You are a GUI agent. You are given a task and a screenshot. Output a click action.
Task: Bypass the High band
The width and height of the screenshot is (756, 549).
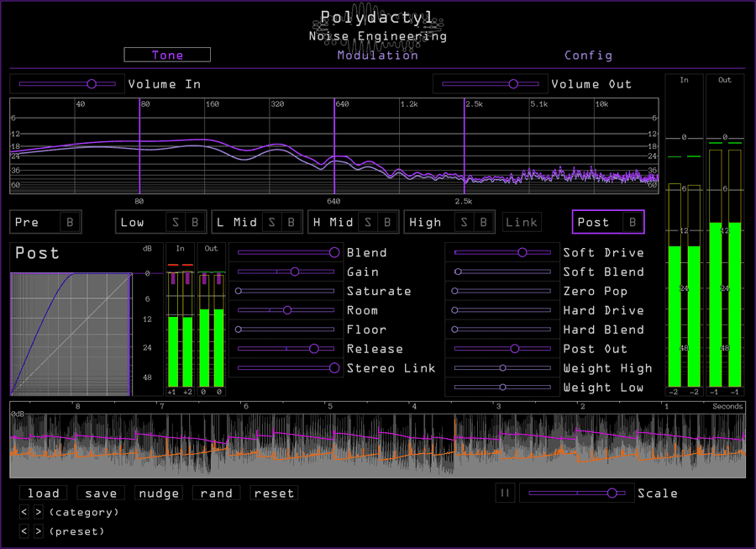pos(483,222)
